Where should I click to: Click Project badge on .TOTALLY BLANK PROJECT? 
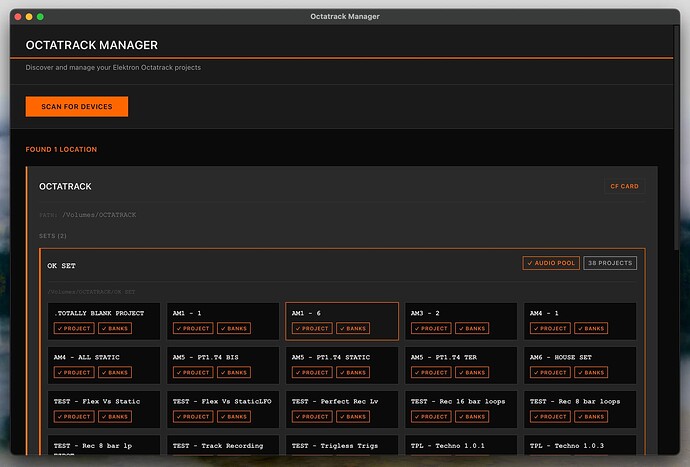click(x=73, y=328)
